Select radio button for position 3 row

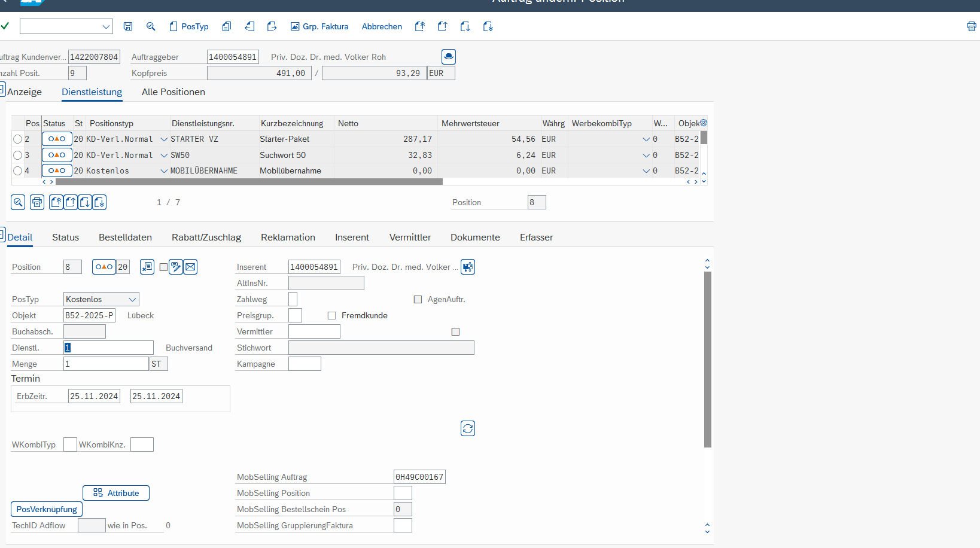tap(17, 155)
